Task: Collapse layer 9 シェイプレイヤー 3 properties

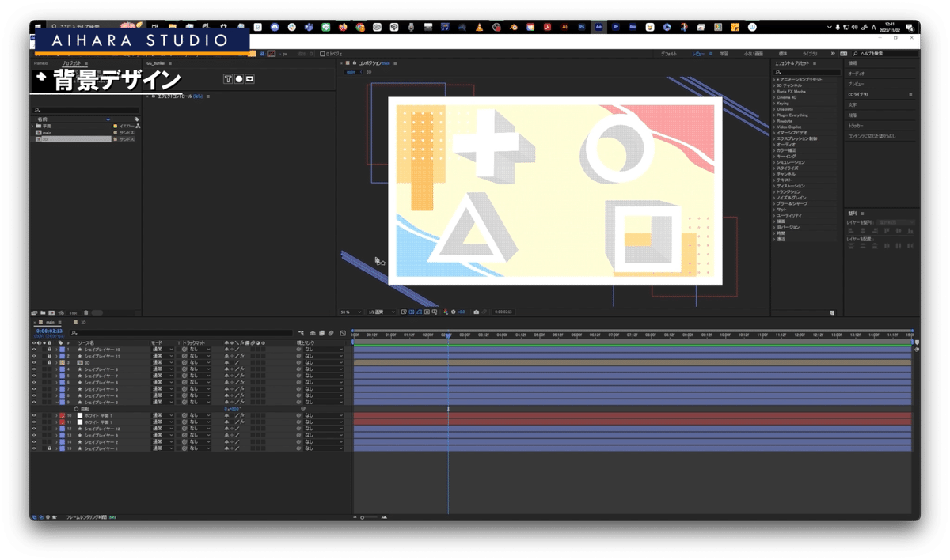Action: [x=56, y=403]
